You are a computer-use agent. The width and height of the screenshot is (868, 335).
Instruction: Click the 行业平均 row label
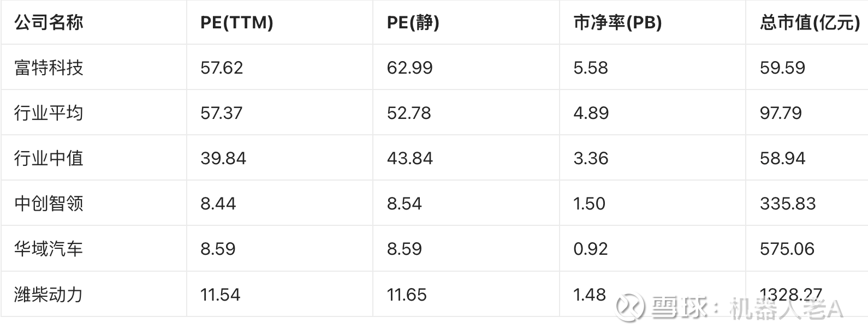click(x=49, y=113)
